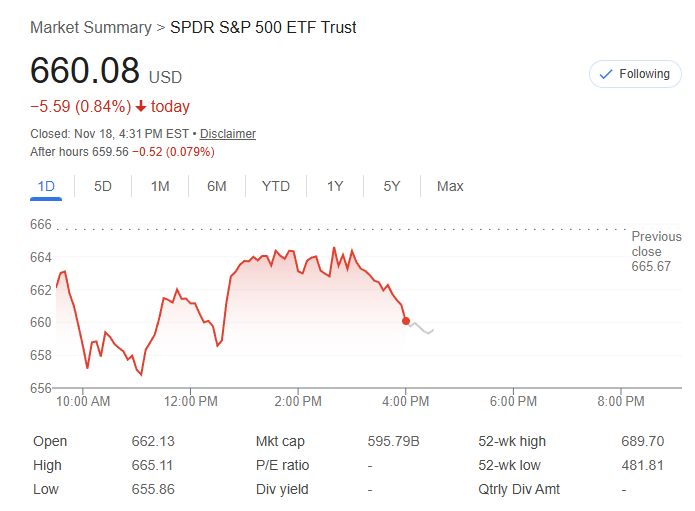
Task: Show the 1M chart range
Action: click(160, 186)
